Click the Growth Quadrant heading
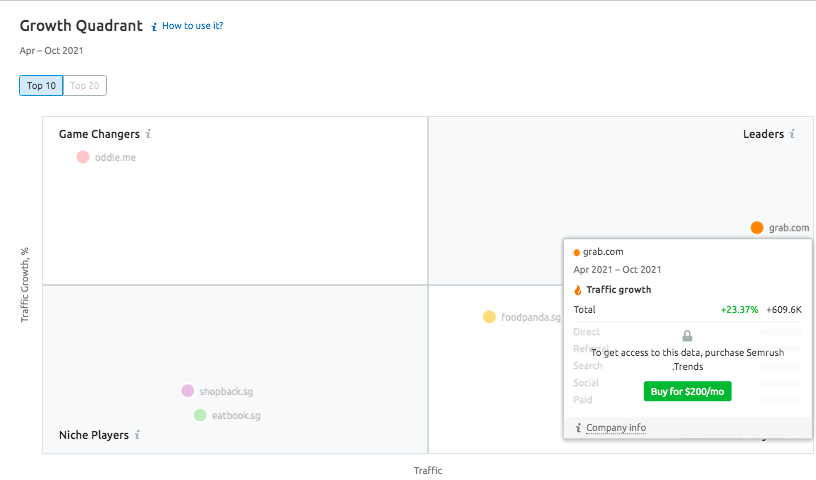Viewport: 816px width, 480px height. coord(81,26)
